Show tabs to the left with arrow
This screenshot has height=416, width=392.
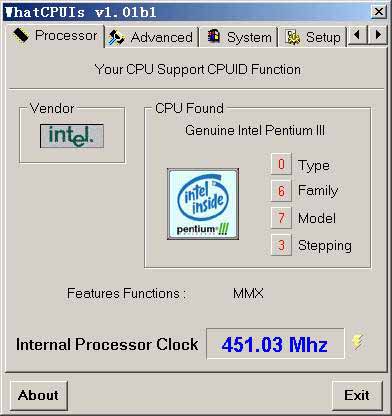click(357, 34)
